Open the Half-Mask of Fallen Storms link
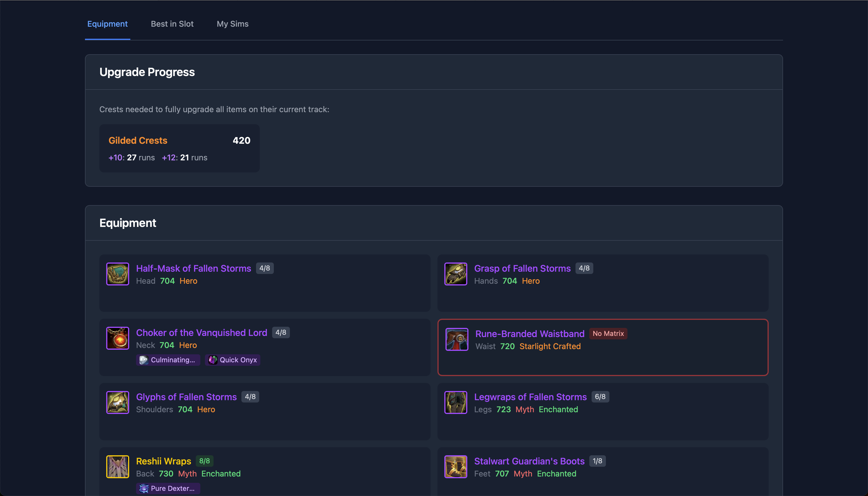The width and height of the screenshot is (868, 496). point(193,269)
